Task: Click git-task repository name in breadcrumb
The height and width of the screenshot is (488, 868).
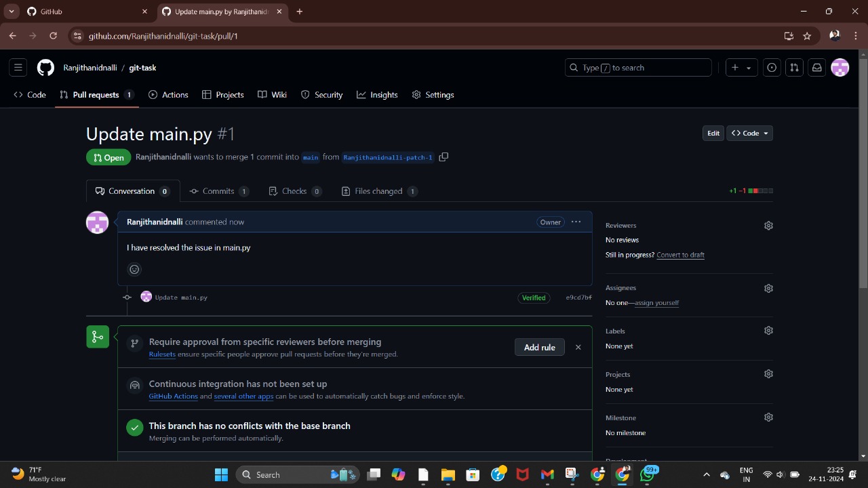Action: tap(142, 68)
